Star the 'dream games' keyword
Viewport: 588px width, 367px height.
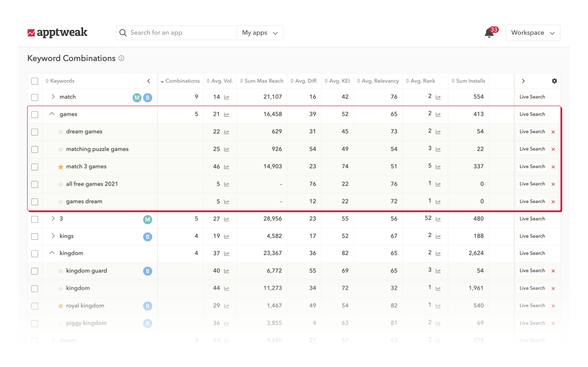[x=61, y=132]
